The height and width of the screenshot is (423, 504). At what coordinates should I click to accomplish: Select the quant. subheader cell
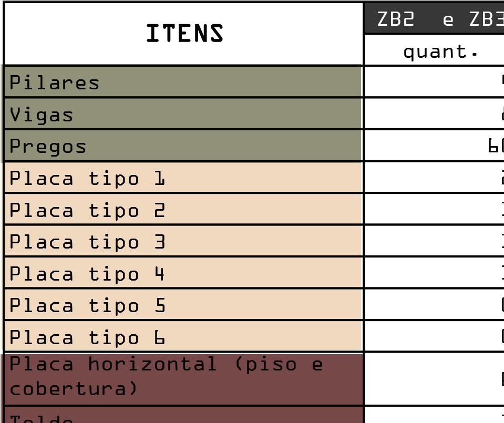[434, 50]
